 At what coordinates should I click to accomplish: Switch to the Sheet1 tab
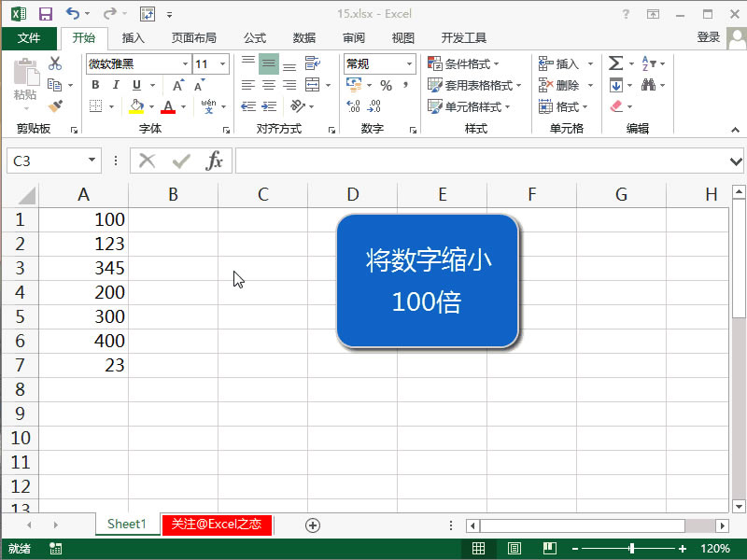(126, 525)
